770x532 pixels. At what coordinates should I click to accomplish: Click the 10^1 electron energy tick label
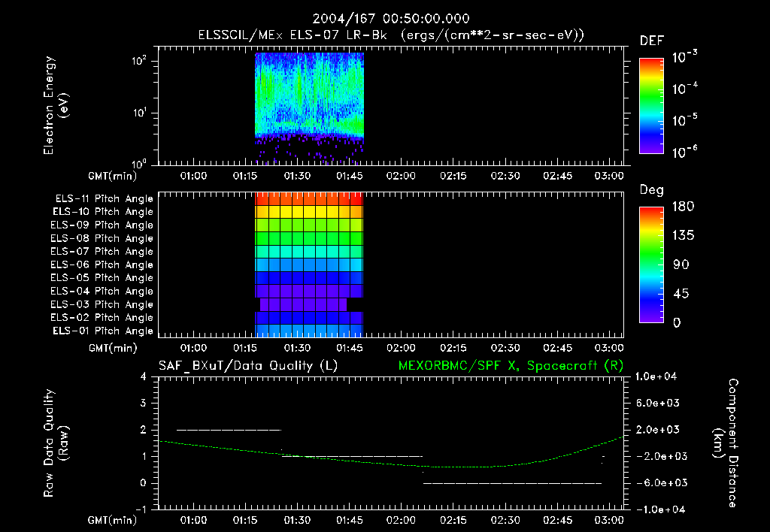coord(139,113)
